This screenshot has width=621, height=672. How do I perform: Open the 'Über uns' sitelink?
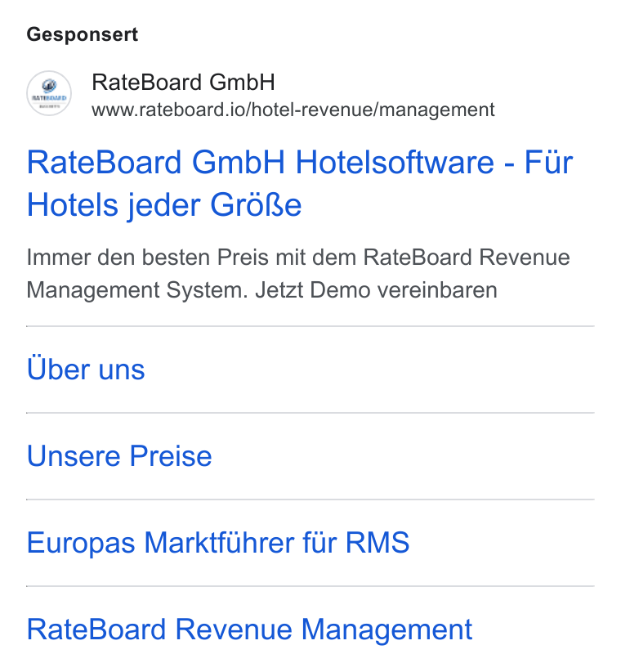pyautogui.click(x=86, y=369)
